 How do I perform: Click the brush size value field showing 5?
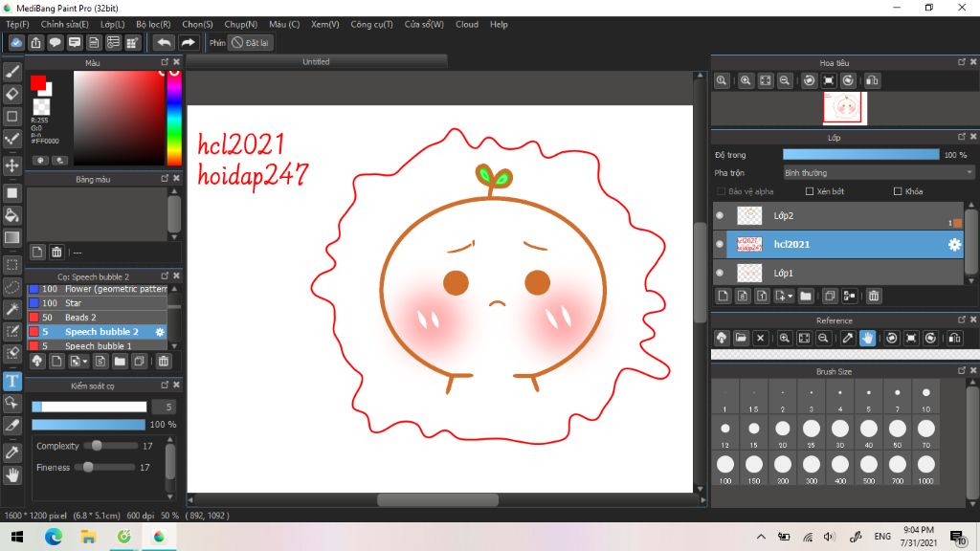pos(165,407)
